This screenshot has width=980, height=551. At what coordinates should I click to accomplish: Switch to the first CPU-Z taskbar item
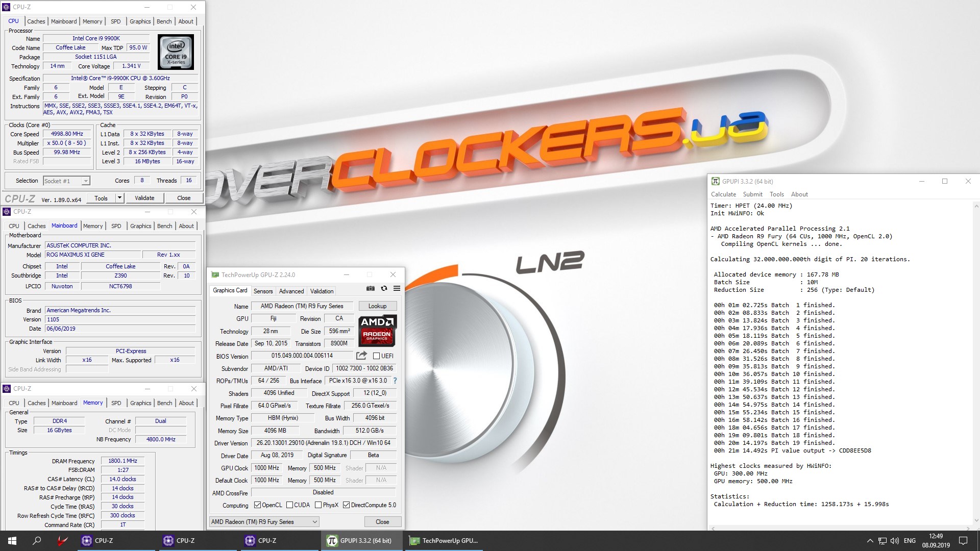(115, 541)
